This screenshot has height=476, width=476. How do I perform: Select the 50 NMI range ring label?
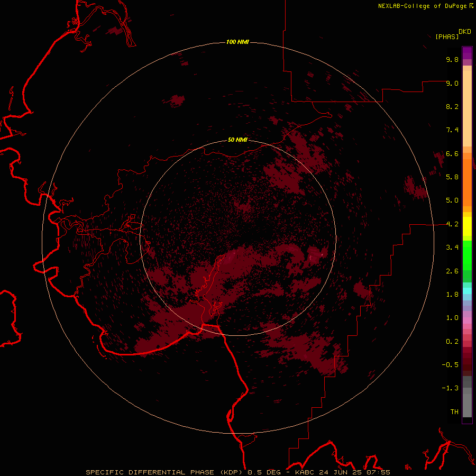237,140
